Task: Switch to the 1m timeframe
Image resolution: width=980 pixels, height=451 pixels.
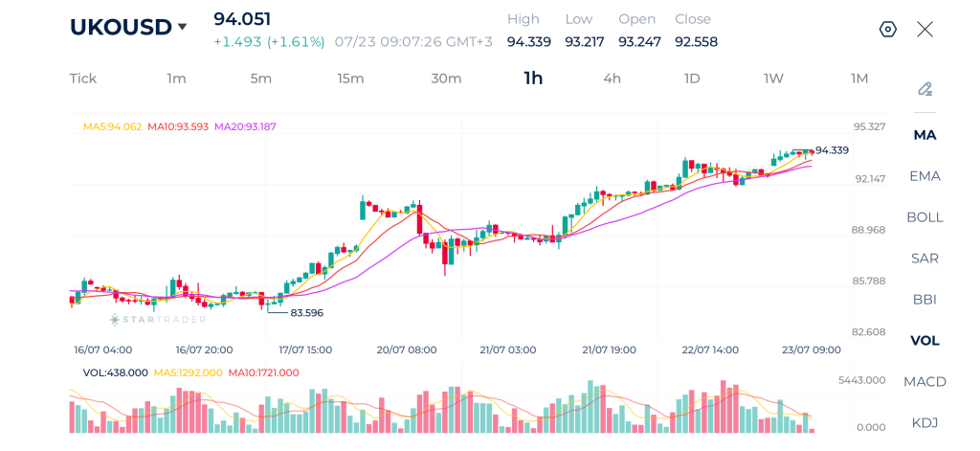Action: [176, 79]
